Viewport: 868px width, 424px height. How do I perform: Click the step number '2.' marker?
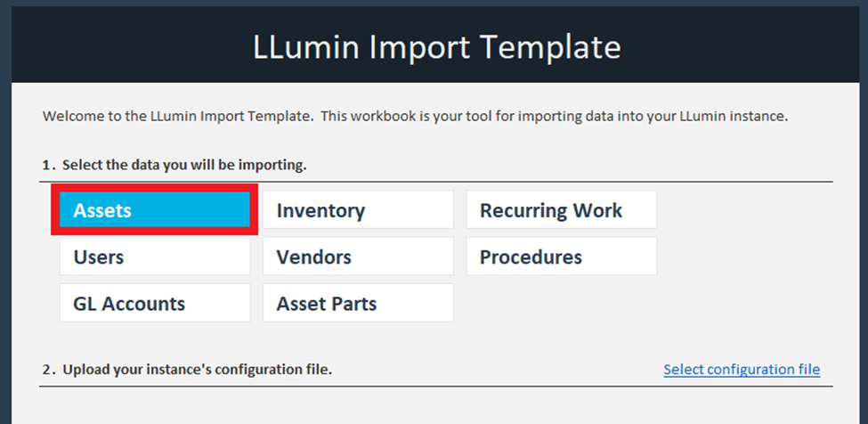pyautogui.click(x=48, y=370)
